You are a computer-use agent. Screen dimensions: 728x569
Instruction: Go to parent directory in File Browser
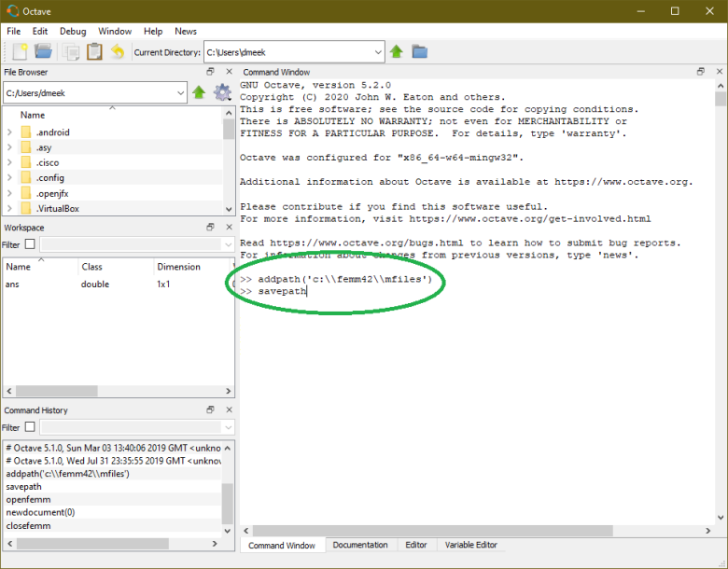[199, 92]
